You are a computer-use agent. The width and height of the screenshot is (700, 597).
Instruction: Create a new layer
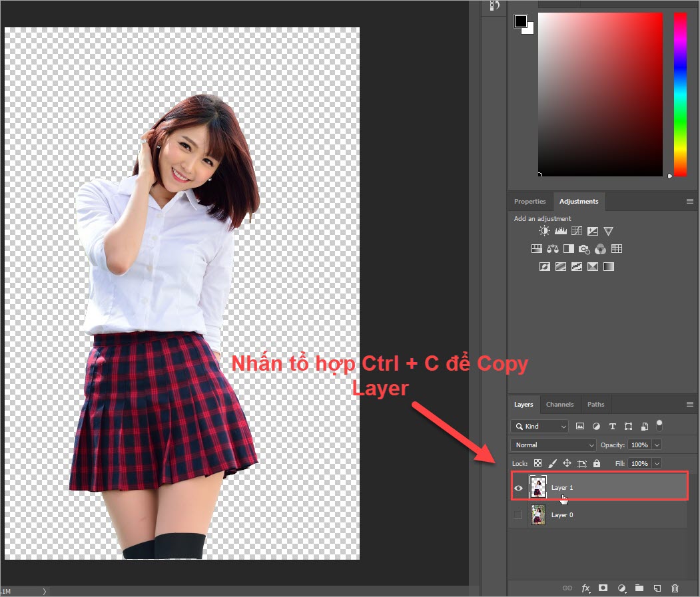657,588
